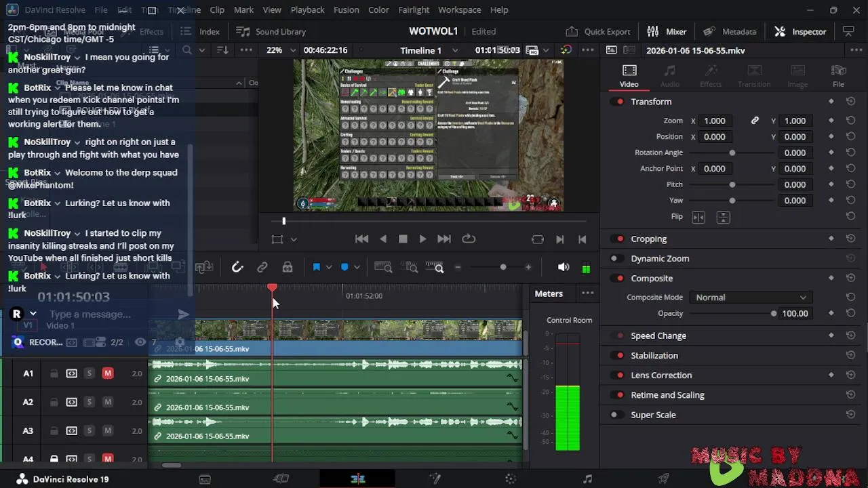868x488 pixels.
Task: Toggle the Lens Correction enable switch
Action: (x=619, y=375)
